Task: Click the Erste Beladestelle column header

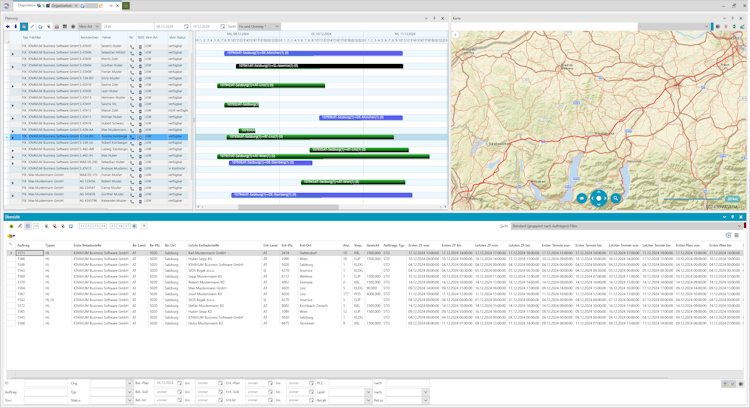Action: coord(87,245)
